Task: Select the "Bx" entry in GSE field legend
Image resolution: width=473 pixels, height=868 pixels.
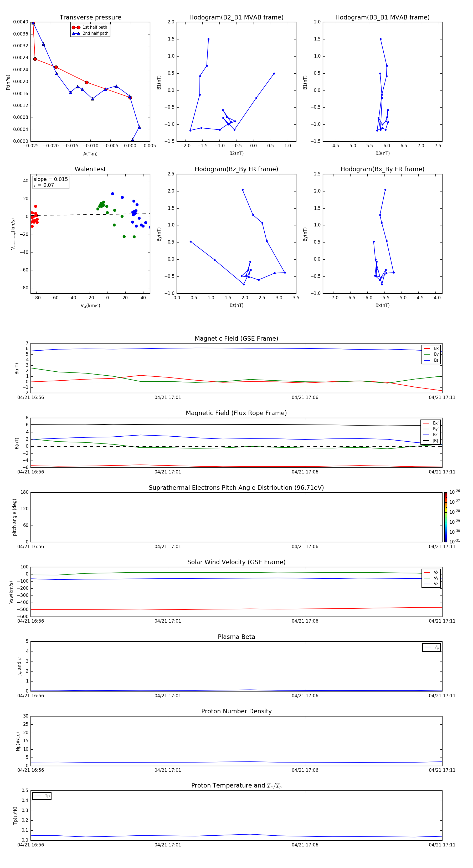Action: (x=431, y=349)
